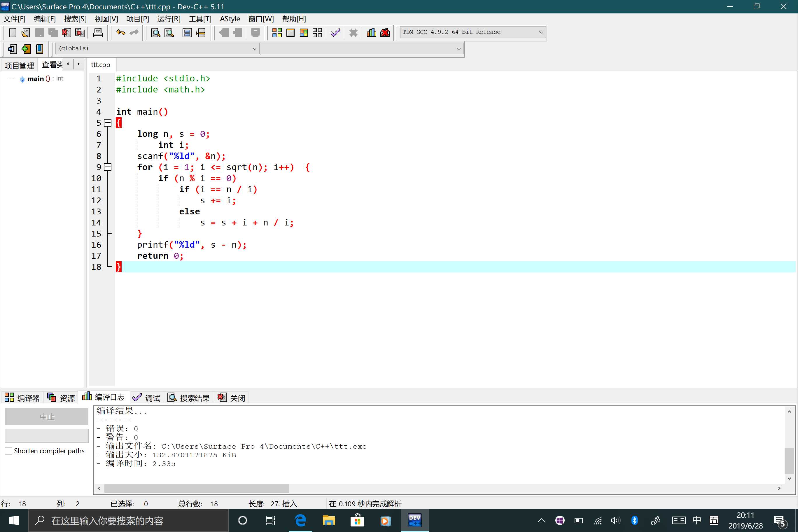Click the Find (search) toolbar icon
Viewport: 798px width, 532px height.
pyautogui.click(x=155, y=33)
